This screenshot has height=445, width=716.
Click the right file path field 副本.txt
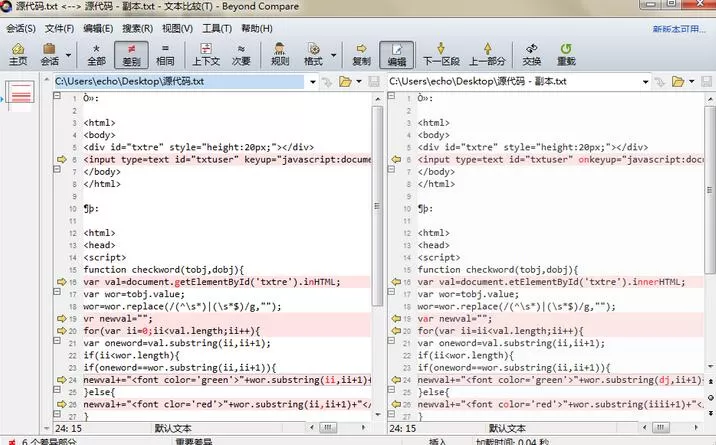click(513, 82)
